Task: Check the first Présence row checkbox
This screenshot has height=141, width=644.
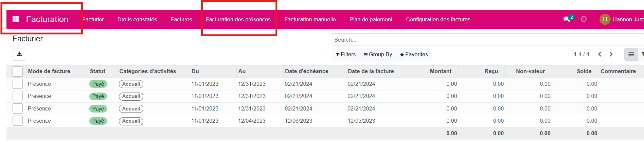Action: coord(18,84)
